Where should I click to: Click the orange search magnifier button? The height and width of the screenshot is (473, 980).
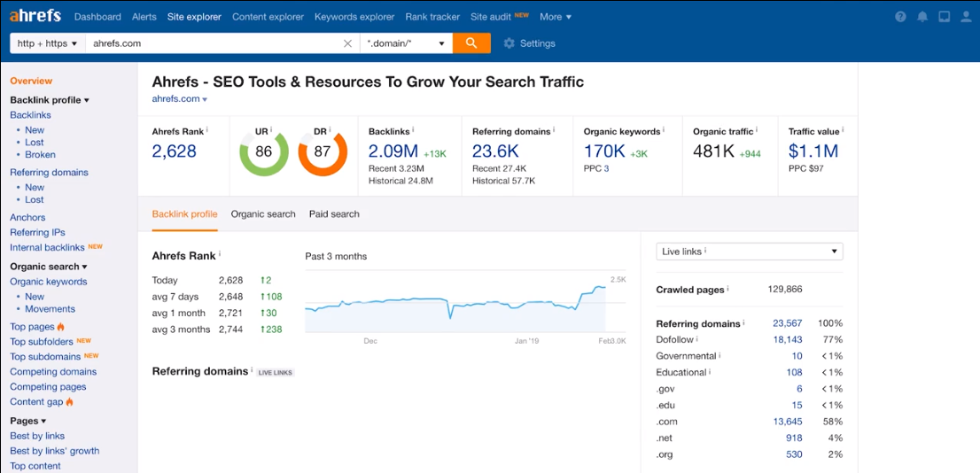pos(472,43)
